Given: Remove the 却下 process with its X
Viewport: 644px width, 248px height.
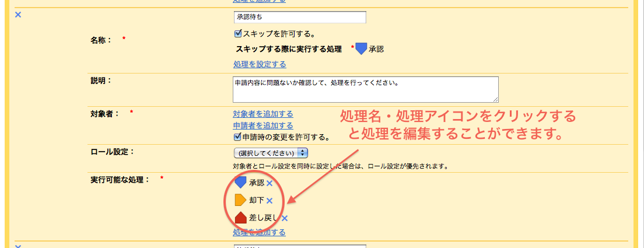Looking at the screenshot, I should click(269, 201).
